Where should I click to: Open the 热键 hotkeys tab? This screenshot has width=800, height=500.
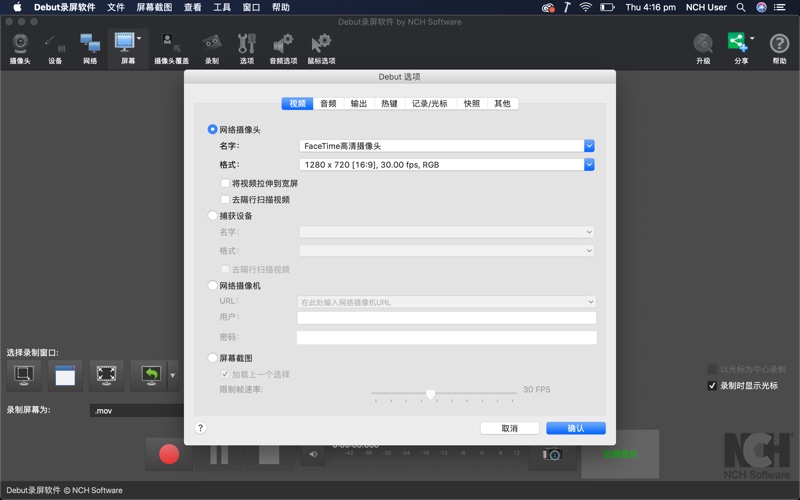point(389,104)
